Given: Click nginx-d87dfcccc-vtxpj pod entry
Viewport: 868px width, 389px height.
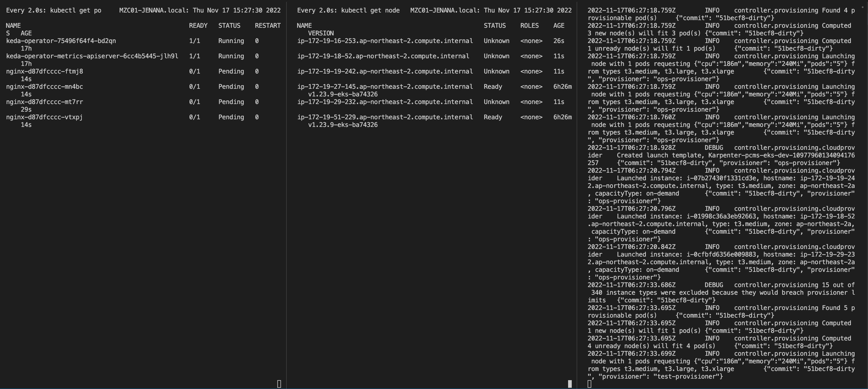Looking at the screenshot, I should coord(44,117).
